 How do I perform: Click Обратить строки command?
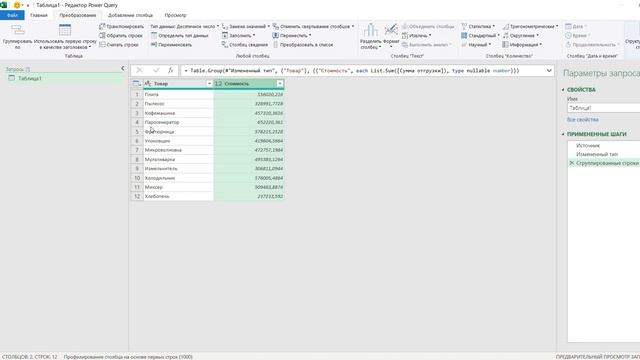pyautogui.click(x=121, y=36)
